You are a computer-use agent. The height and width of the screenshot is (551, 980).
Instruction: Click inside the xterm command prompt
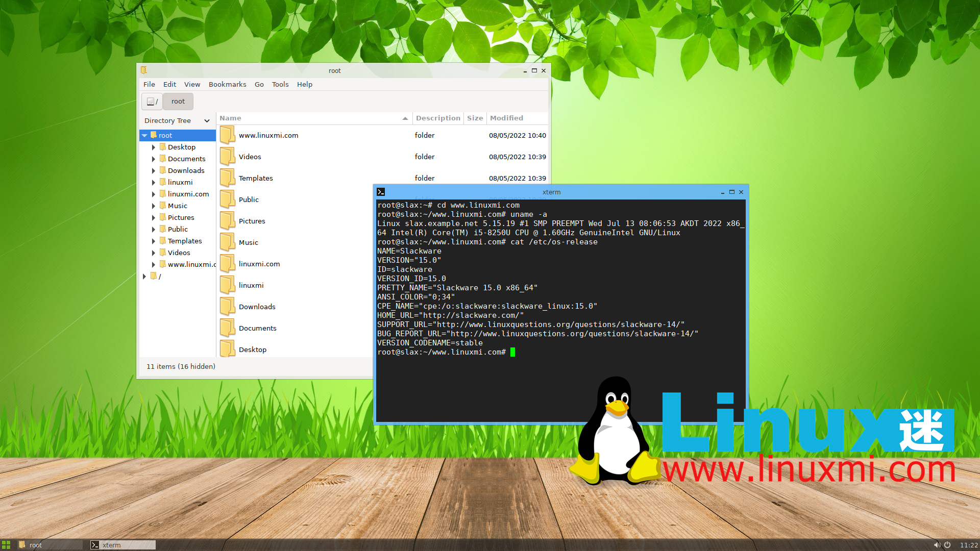click(512, 352)
